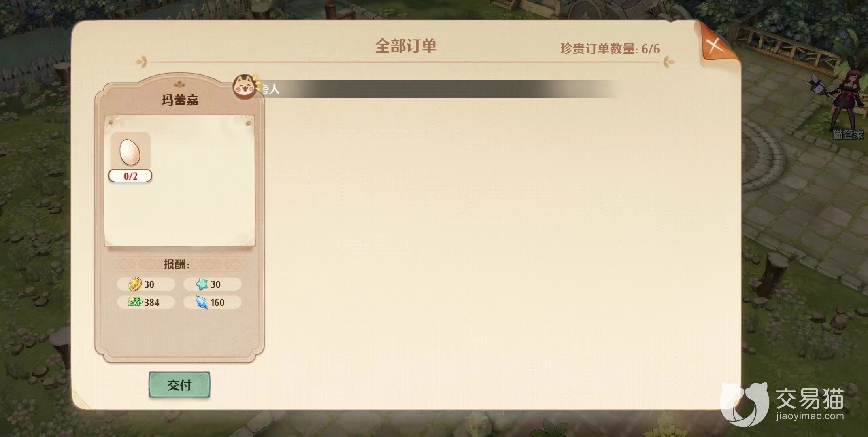Click the 0/2 egg quantity counter

[130, 176]
